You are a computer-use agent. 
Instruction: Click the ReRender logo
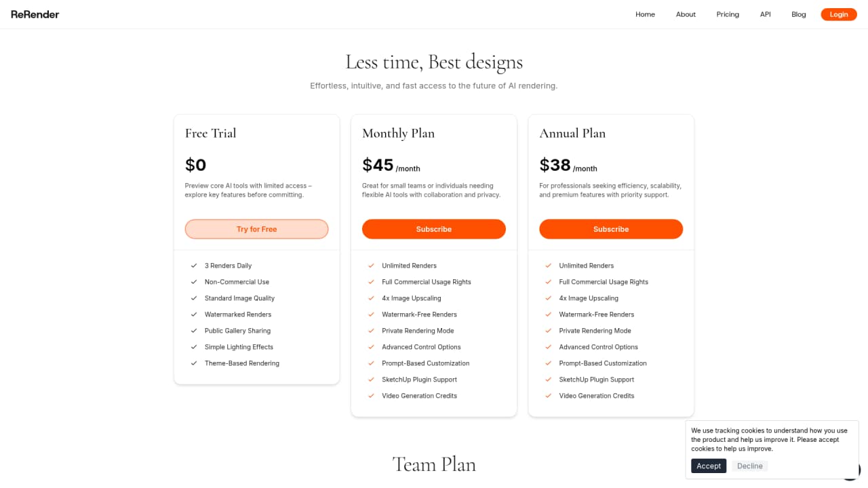click(x=35, y=14)
